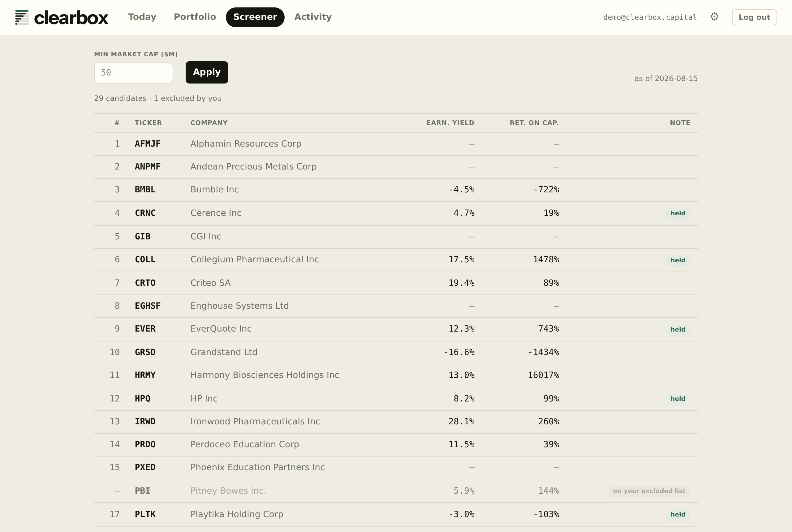
Task: Click Alphamin Resources Corp company name
Action: pos(246,144)
